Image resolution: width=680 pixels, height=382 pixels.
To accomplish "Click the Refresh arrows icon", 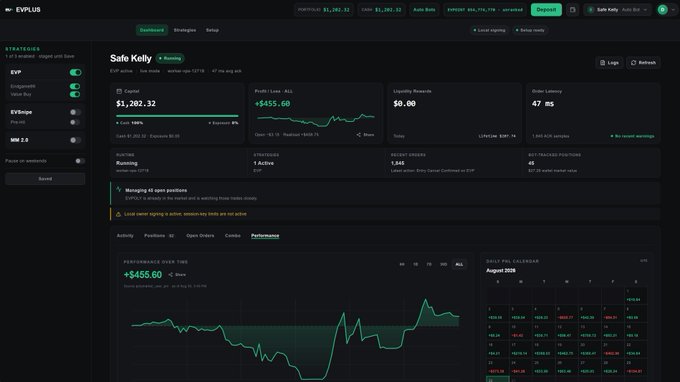I will point(633,63).
